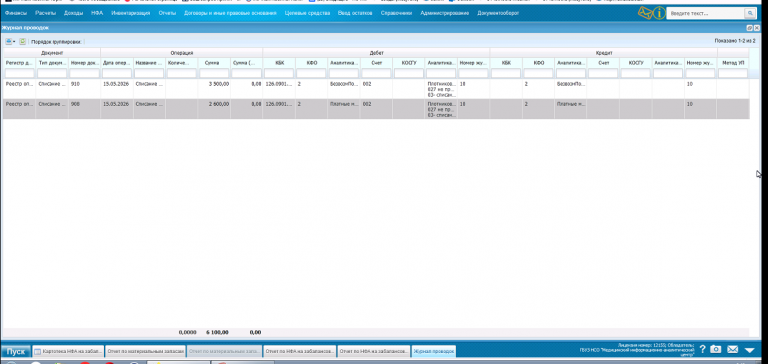
Task: Expand the print icon's dropdown arrow
Action: 14,42
